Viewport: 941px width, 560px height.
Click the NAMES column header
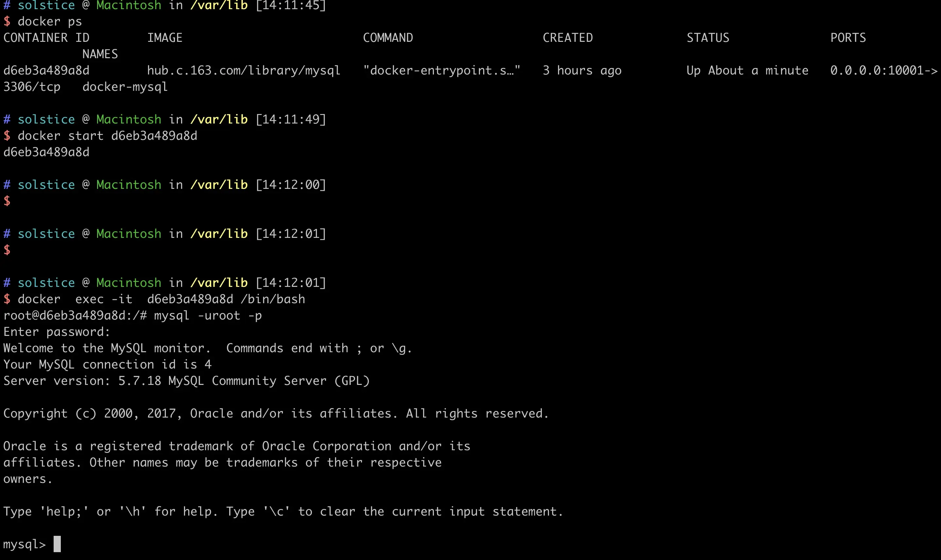(x=100, y=54)
